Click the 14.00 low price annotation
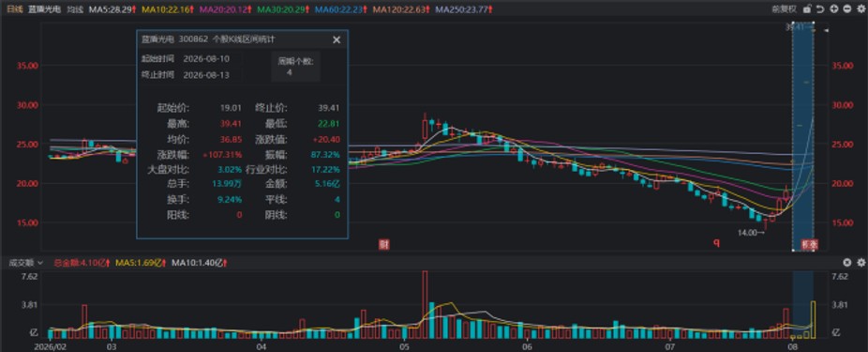This screenshot has height=352, width=868. (751, 233)
